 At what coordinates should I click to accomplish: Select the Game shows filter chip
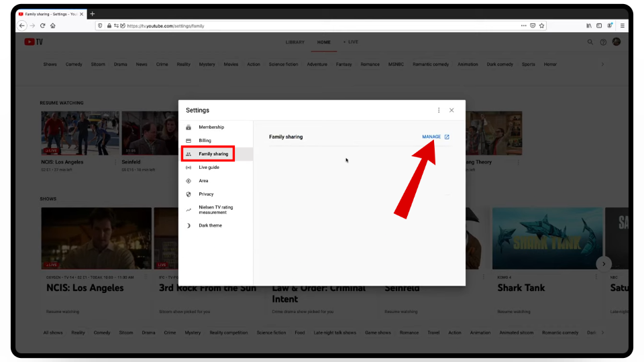pyautogui.click(x=378, y=333)
